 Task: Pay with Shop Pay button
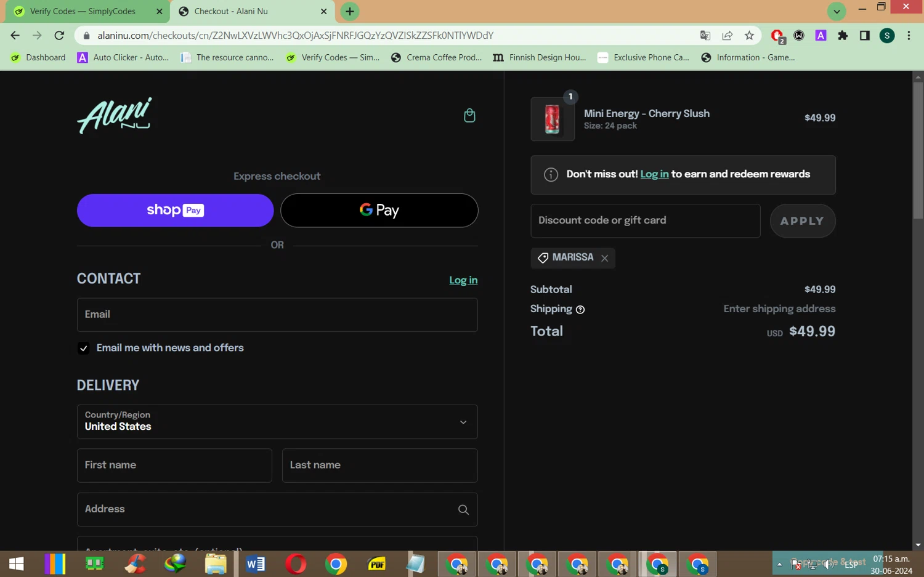175,211
